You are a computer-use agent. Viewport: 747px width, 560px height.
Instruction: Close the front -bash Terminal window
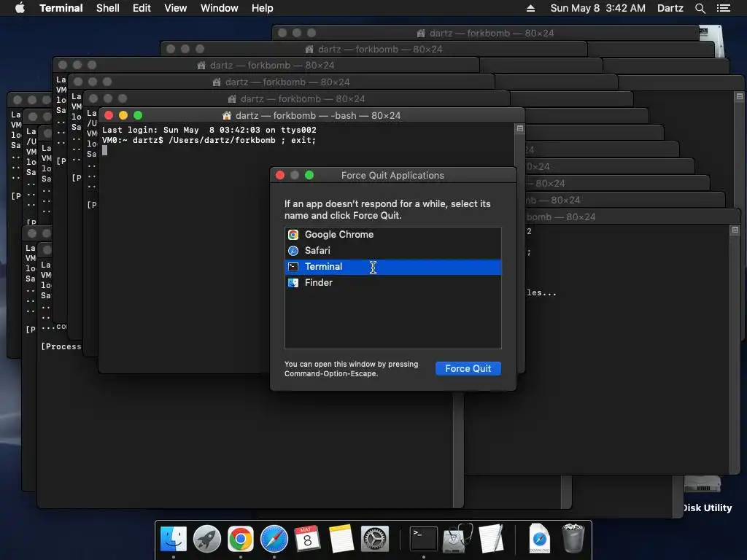pos(109,115)
